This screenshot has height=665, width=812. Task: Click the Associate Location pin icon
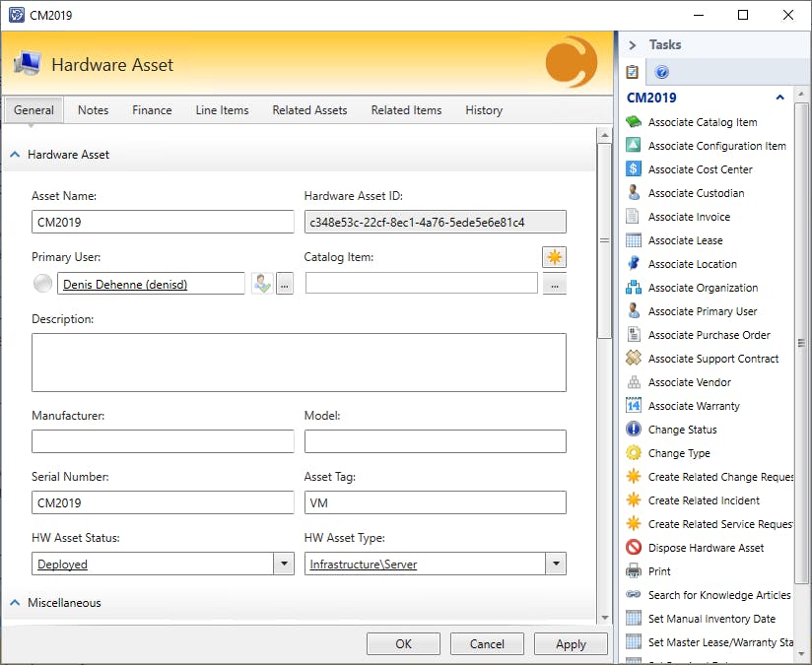pyautogui.click(x=634, y=264)
